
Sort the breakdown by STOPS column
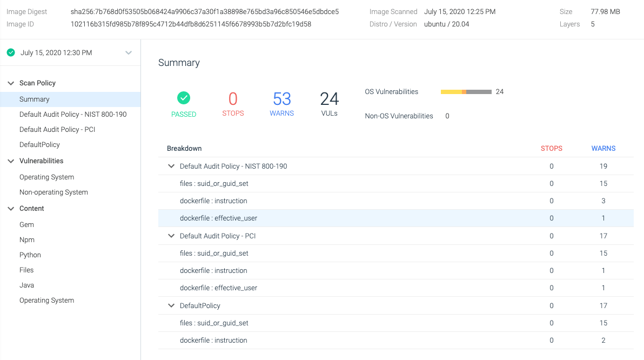pos(551,148)
